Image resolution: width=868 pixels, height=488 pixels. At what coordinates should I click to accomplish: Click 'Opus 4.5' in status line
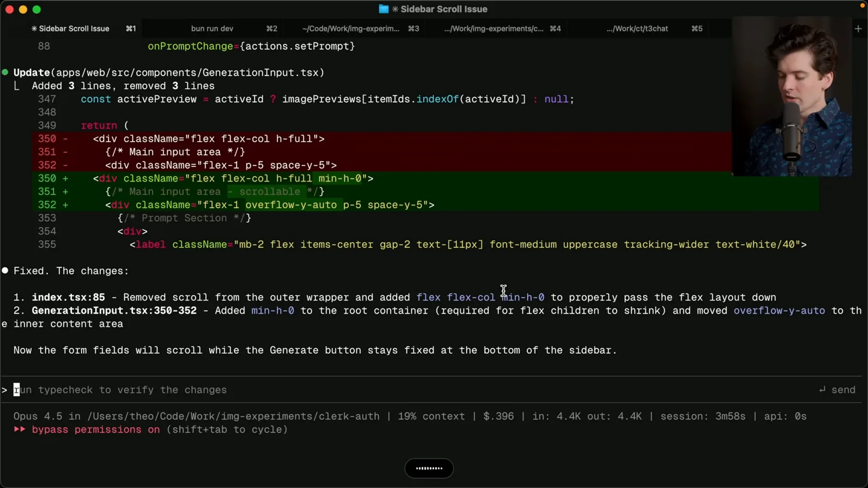point(38,416)
